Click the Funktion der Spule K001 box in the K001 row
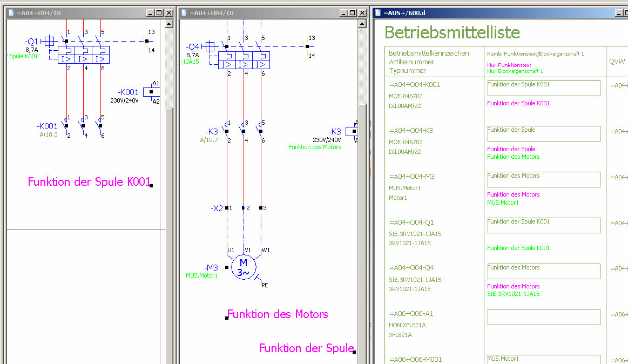 [543, 88]
